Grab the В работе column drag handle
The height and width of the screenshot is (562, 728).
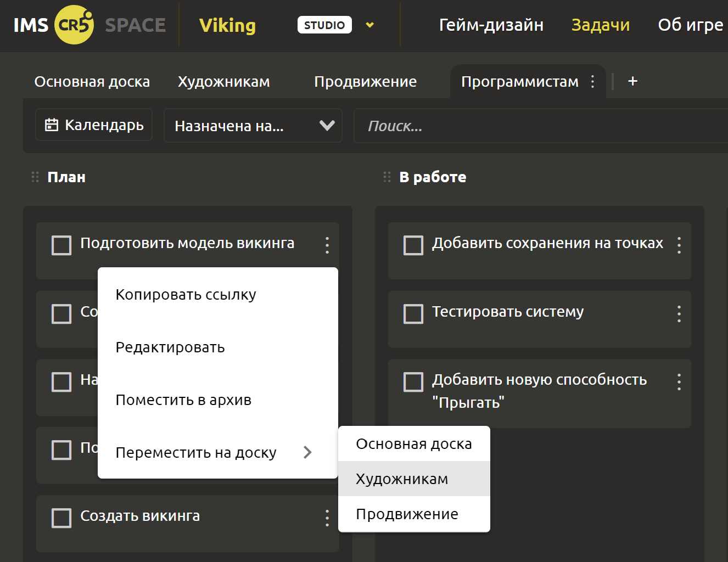[x=387, y=177]
